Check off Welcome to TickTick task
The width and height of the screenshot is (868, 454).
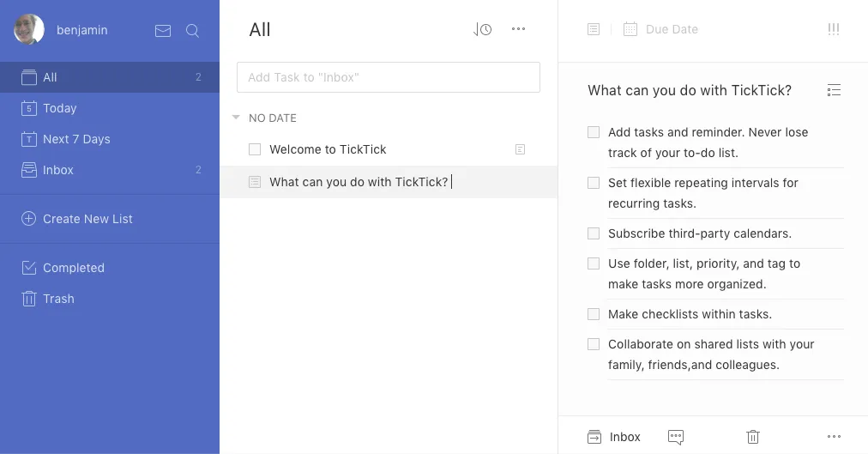255,149
